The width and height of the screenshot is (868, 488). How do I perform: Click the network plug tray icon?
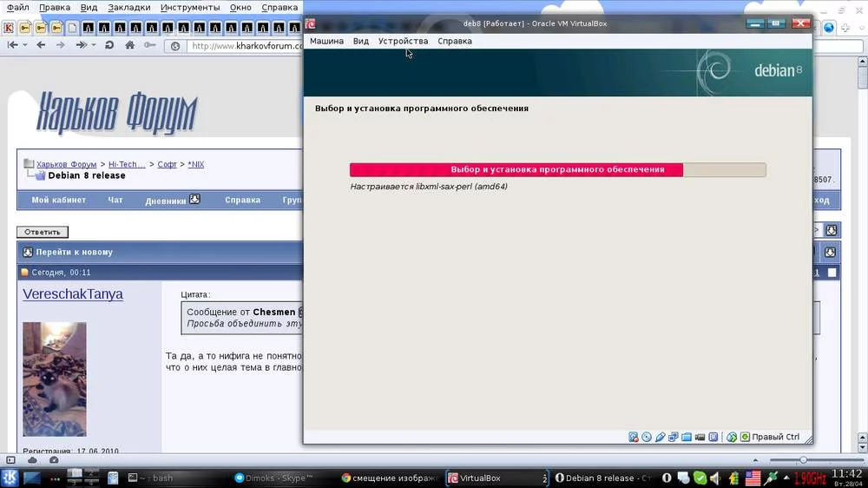771,478
